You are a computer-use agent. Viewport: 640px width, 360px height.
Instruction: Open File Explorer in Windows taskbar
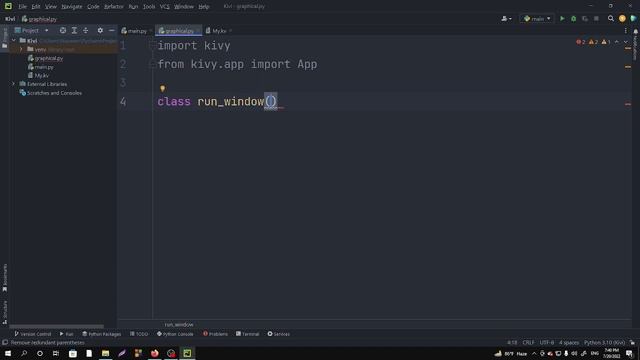(x=105, y=353)
